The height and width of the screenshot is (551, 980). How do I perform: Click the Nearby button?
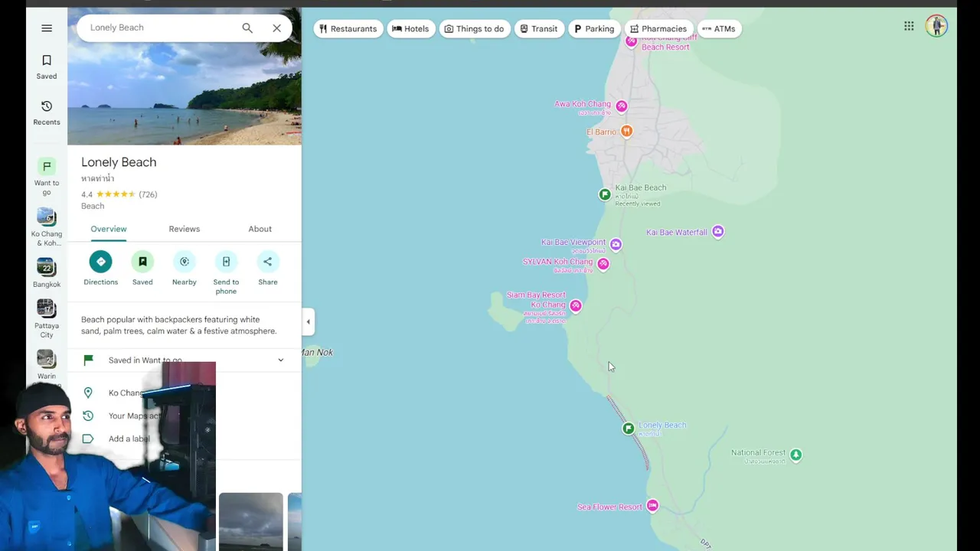tap(185, 268)
